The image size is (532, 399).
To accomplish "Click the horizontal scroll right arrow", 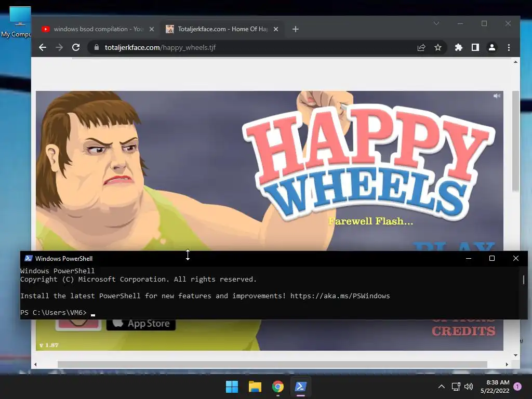I will click(507, 364).
